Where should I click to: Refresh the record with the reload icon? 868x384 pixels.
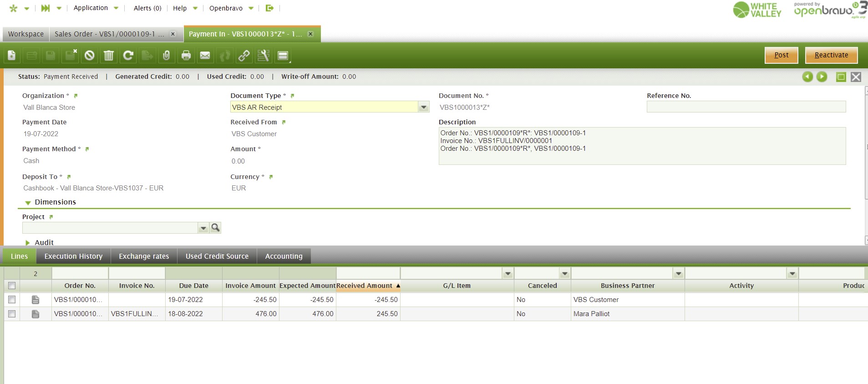(x=128, y=56)
